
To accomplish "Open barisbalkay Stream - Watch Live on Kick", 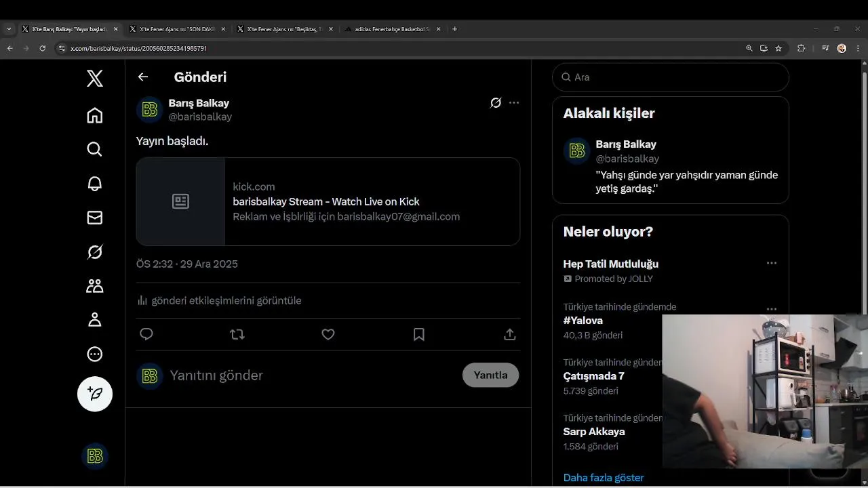I will click(x=326, y=201).
